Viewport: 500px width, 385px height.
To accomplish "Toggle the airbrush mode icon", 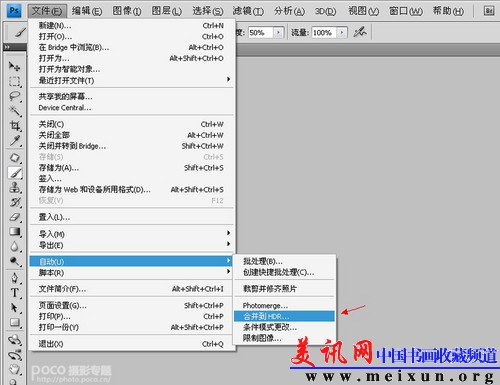I will pos(360,32).
